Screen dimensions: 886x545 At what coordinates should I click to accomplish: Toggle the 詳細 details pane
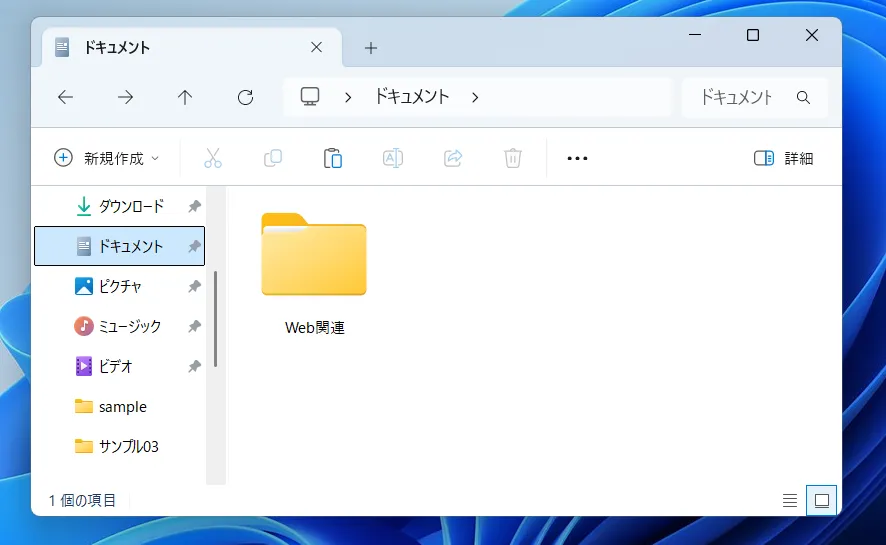(x=783, y=158)
